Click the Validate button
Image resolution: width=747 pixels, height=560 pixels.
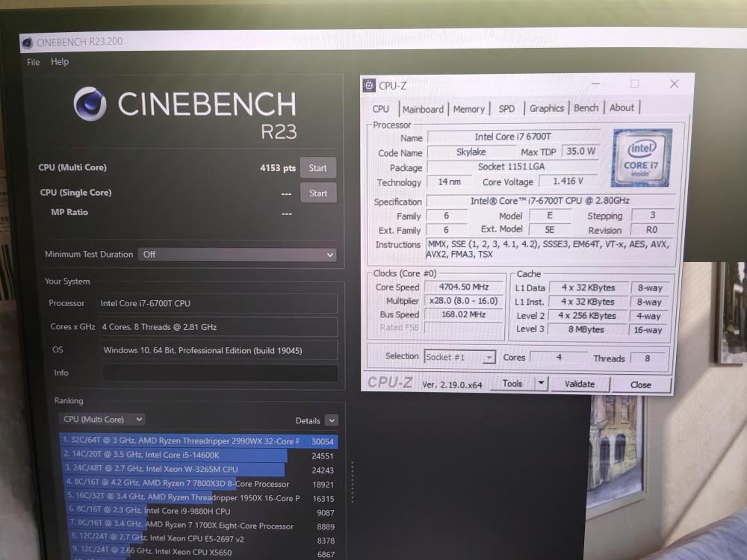click(x=580, y=384)
